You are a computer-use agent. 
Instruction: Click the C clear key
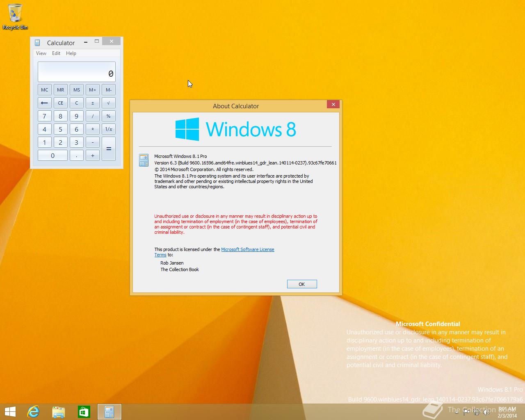(x=77, y=103)
